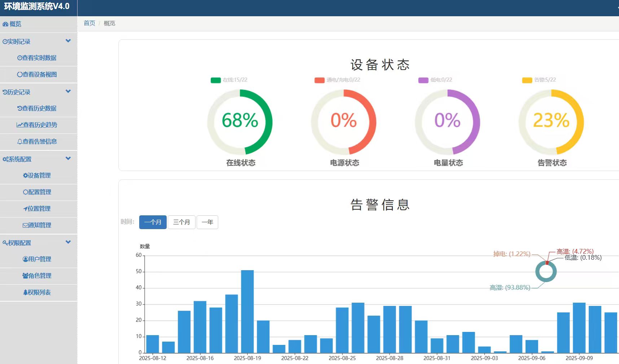Viewport: 619px width, 364px height.
Task: Click the dashboard icon beside 概览
Action: pos(5,24)
